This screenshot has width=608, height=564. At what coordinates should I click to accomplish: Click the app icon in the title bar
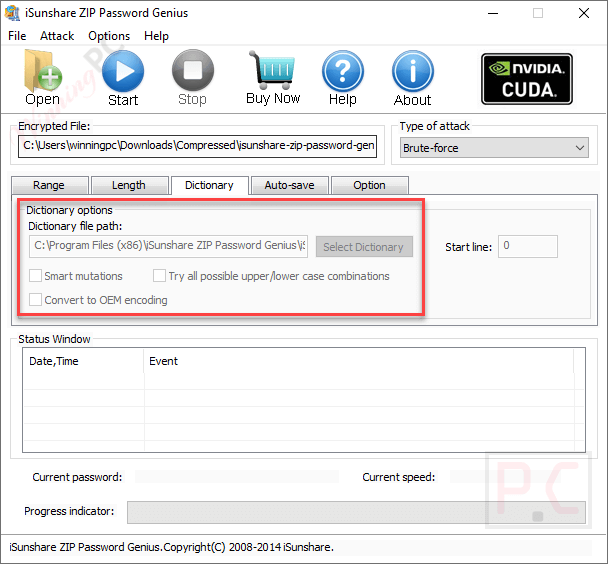pos(12,13)
